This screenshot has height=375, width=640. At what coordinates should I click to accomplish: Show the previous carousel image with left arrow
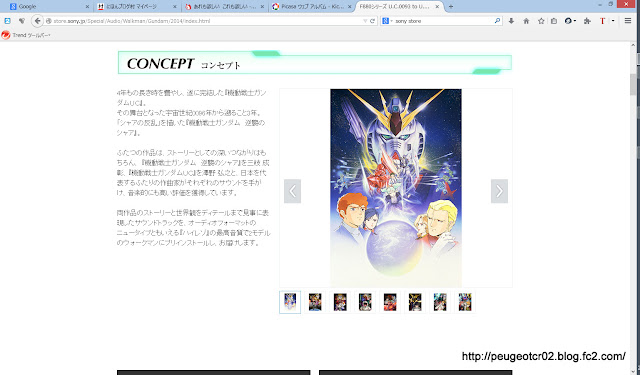tap(292, 191)
